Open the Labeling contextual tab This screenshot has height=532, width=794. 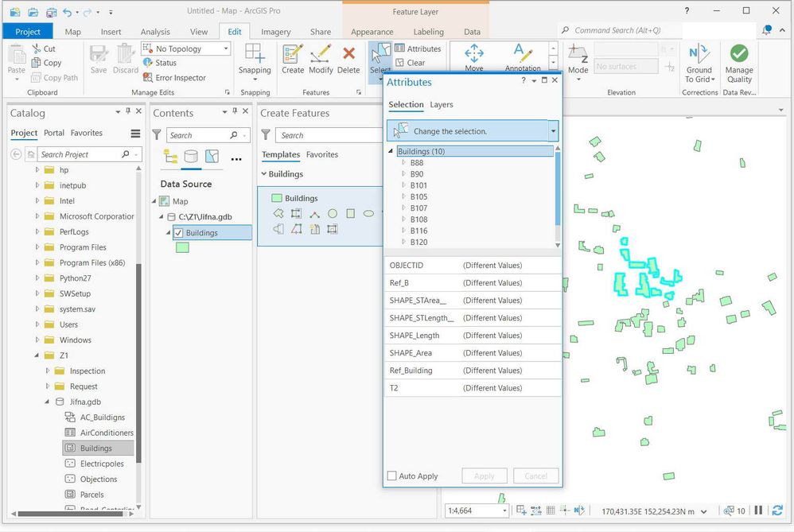(x=428, y=31)
